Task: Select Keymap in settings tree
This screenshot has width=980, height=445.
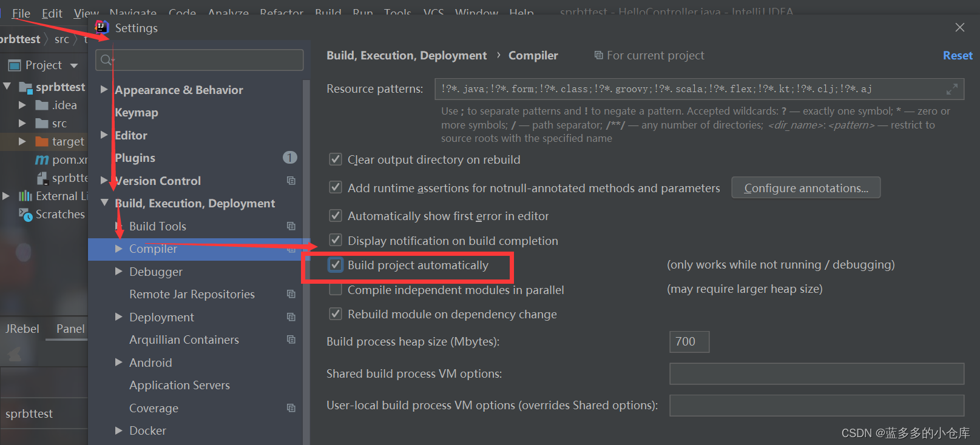Action: (x=137, y=113)
